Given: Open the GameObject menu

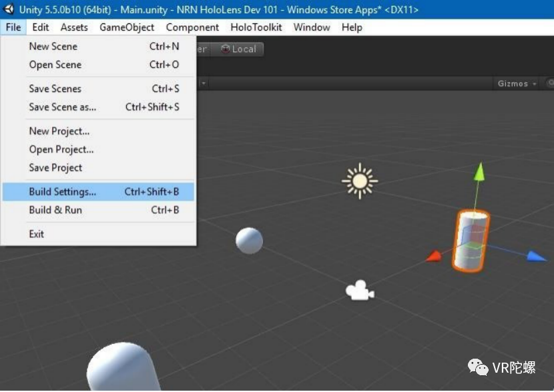Looking at the screenshot, I should (x=127, y=27).
